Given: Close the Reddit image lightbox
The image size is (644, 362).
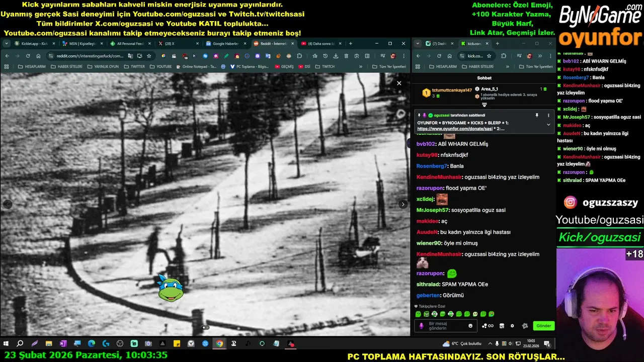Looking at the screenshot, I should pos(399,83).
